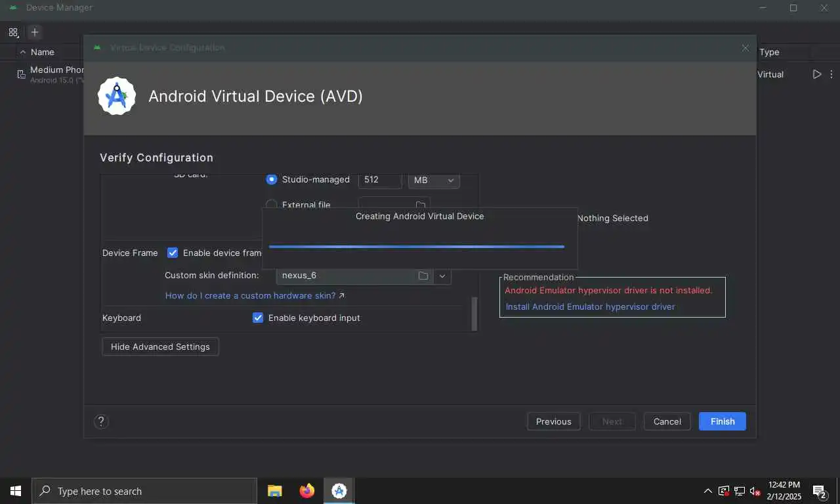Show hidden system tray icons
Image resolution: width=840 pixels, height=504 pixels.
click(707, 491)
